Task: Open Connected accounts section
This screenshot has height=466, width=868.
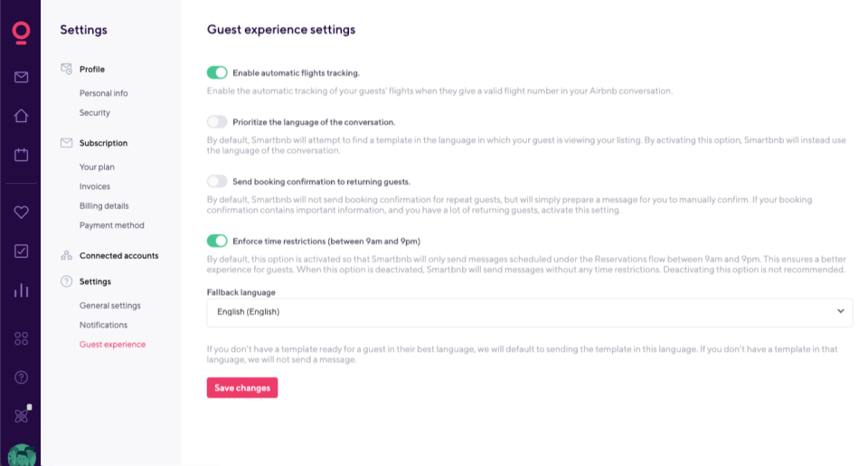Action: 118,256
